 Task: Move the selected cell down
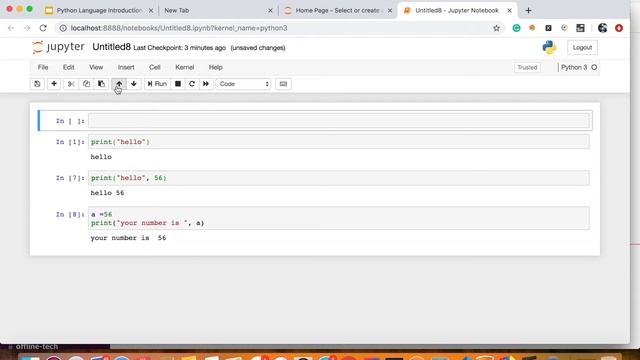point(133,84)
